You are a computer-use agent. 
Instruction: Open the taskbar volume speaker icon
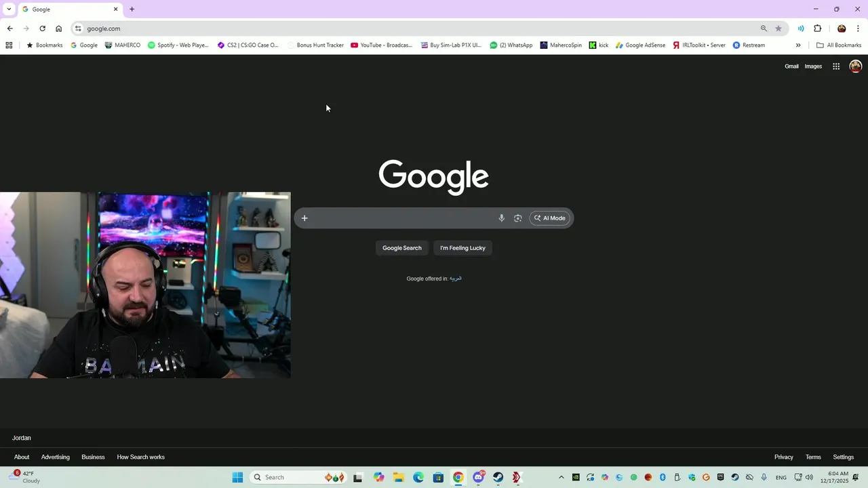809,477
